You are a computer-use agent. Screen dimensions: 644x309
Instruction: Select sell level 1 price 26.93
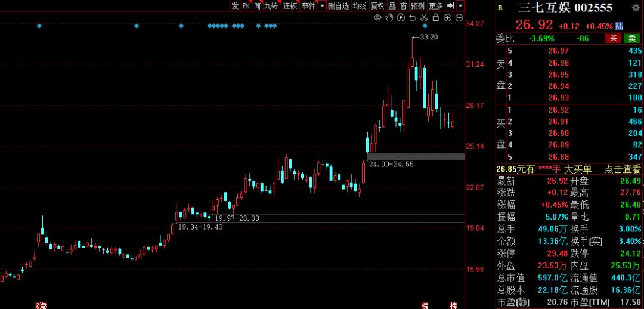(x=559, y=98)
